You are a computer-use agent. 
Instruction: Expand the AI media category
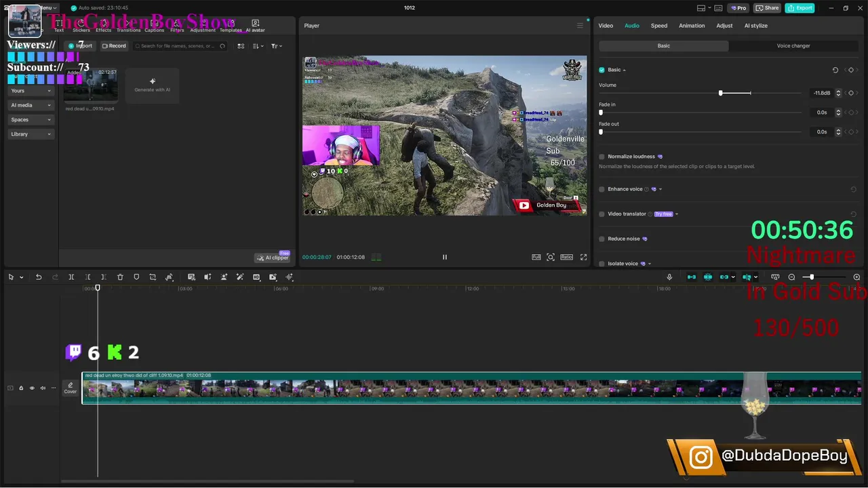[31, 105]
